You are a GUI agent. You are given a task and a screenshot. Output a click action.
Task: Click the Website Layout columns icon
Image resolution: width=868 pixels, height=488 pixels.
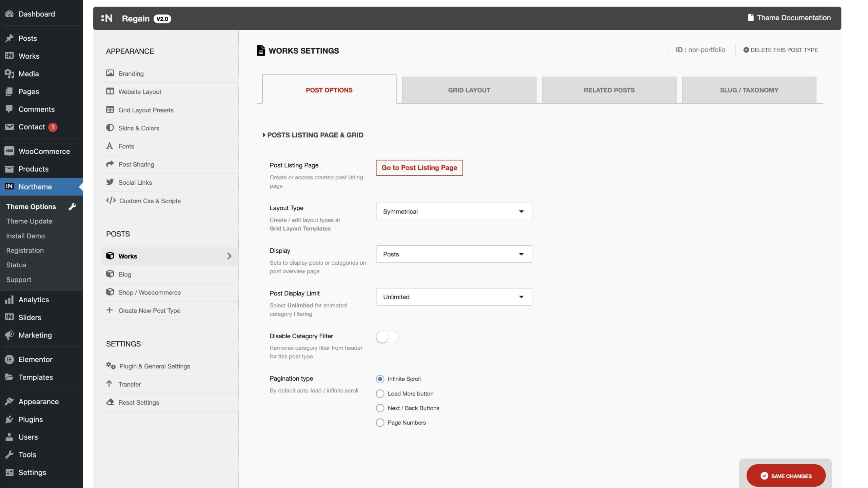(110, 91)
